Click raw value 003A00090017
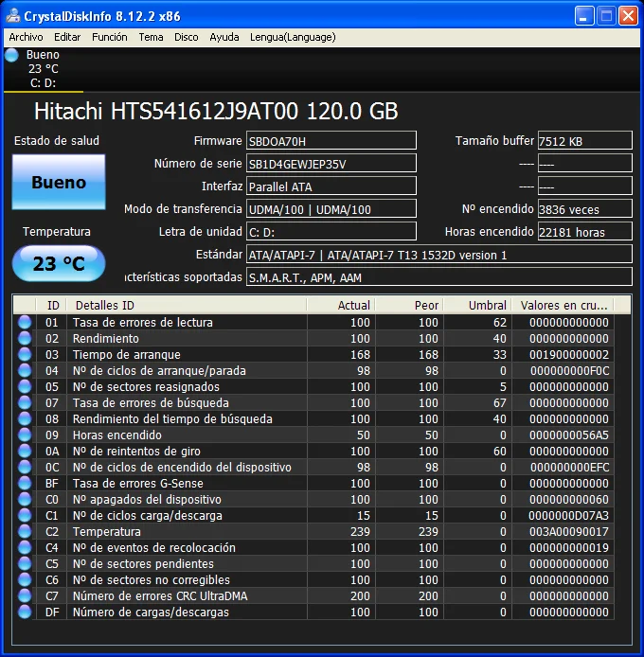644x657 pixels. 569,531
